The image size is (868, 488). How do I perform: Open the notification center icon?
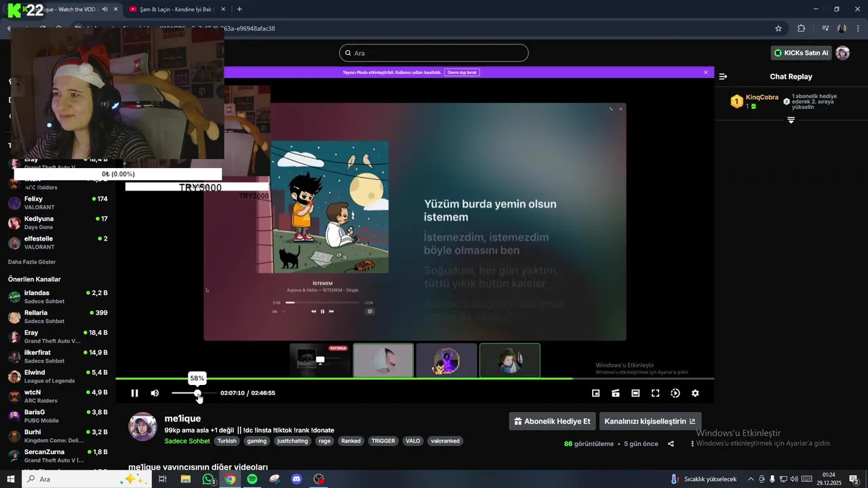(854, 479)
